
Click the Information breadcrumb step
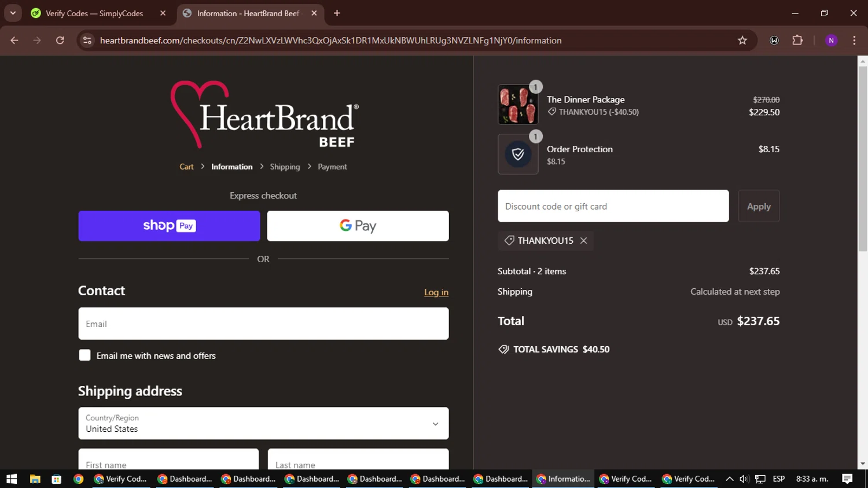[231, 167]
